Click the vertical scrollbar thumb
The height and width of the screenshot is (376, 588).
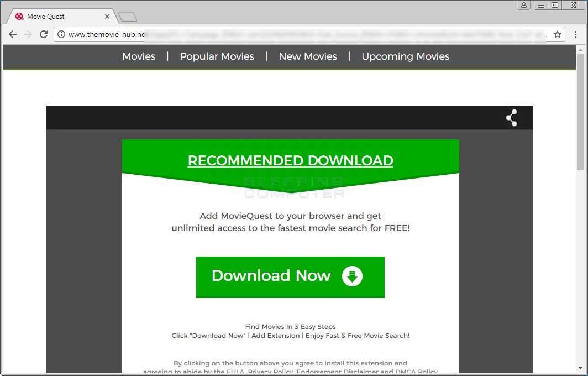(x=580, y=112)
